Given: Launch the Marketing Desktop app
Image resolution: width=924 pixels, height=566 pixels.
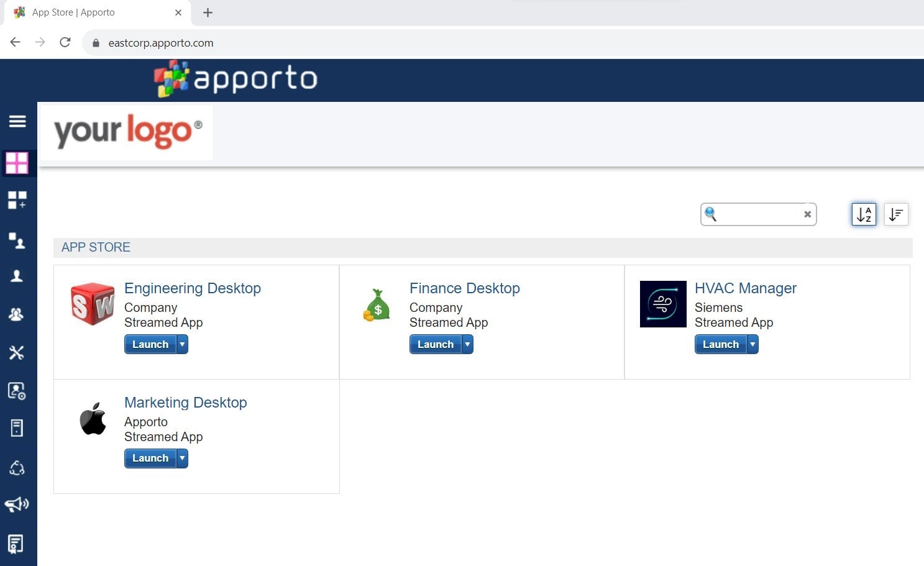Looking at the screenshot, I should pyautogui.click(x=150, y=459).
